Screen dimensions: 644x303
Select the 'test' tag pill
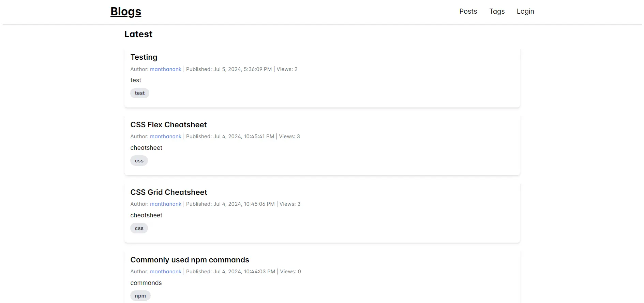coord(139,93)
